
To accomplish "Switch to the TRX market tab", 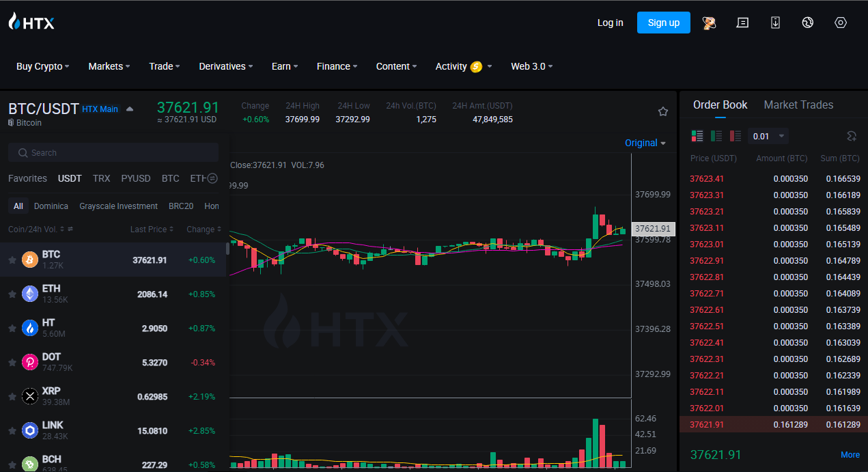I will click(101, 178).
